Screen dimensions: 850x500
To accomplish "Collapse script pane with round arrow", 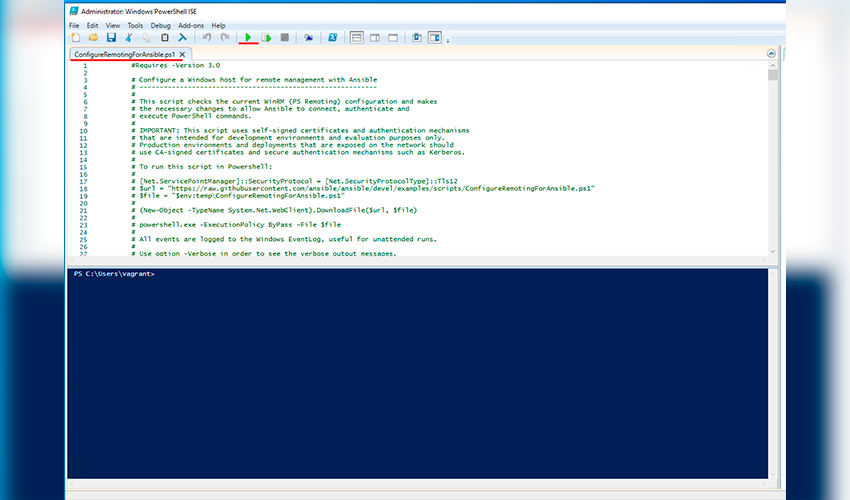I will 771,54.
